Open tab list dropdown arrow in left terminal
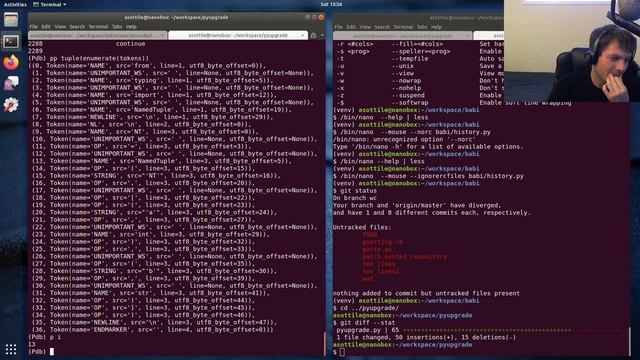Image resolution: width=640 pixels, height=360 pixels. pos(322,36)
